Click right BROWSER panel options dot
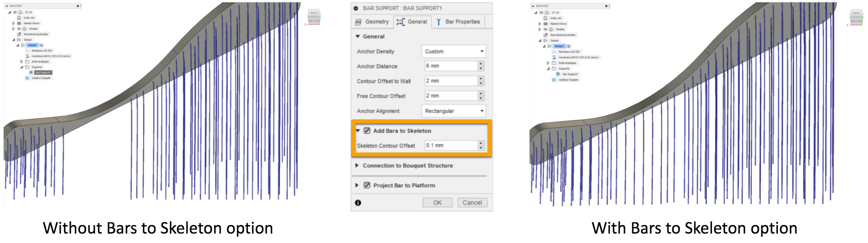The image size is (868, 243). click(x=606, y=6)
